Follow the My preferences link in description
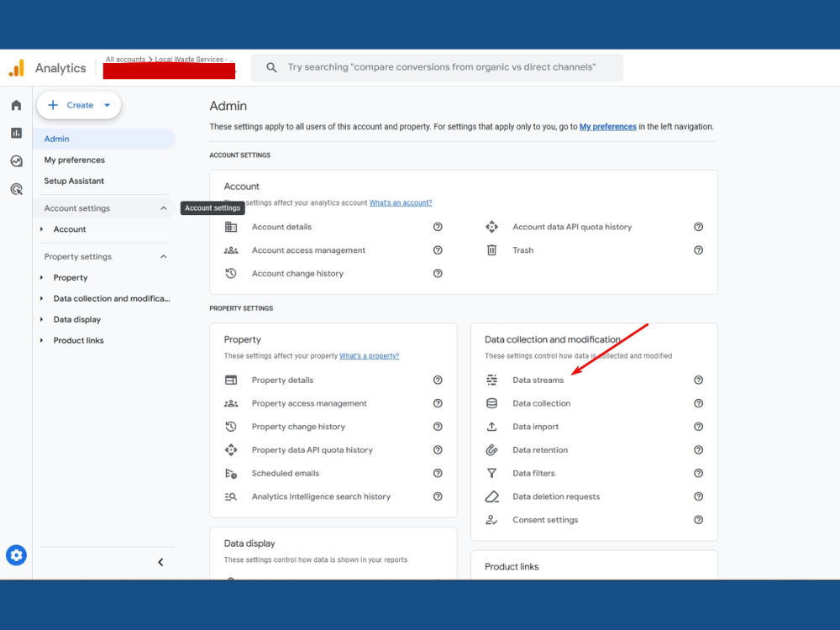The width and height of the screenshot is (840, 630). (x=607, y=127)
